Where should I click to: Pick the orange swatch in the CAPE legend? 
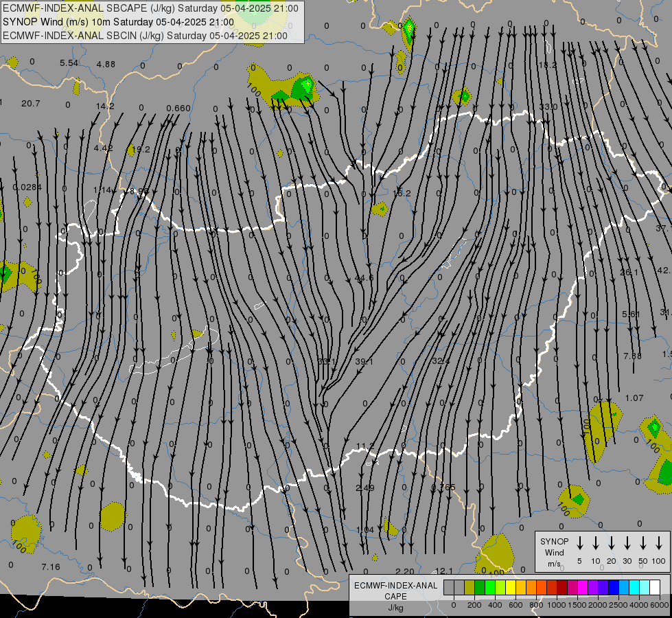coord(531,588)
